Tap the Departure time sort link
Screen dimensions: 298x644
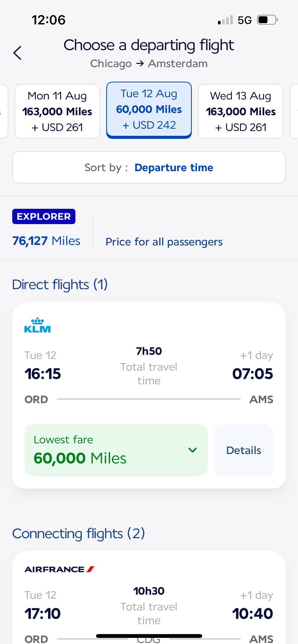[x=174, y=168]
